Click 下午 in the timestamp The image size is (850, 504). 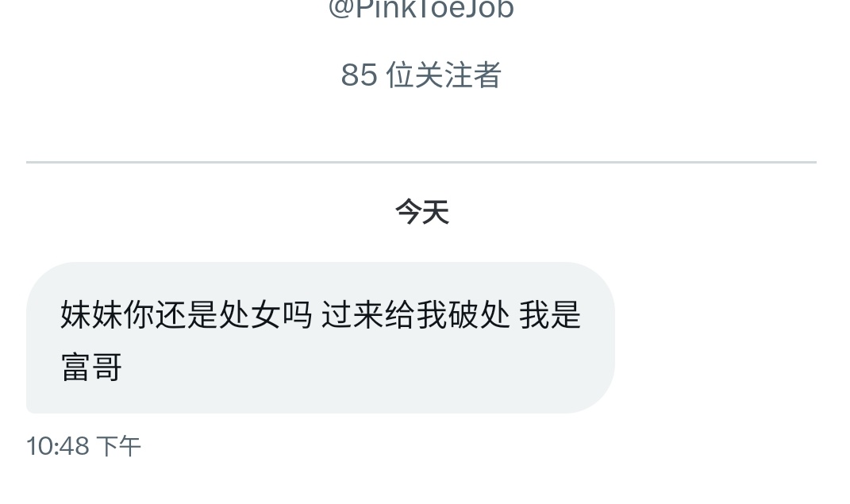(119, 447)
